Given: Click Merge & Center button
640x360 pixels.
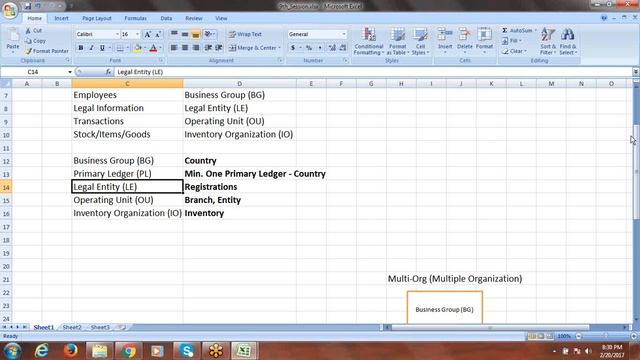Looking at the screenshot, I should (255, 48).
